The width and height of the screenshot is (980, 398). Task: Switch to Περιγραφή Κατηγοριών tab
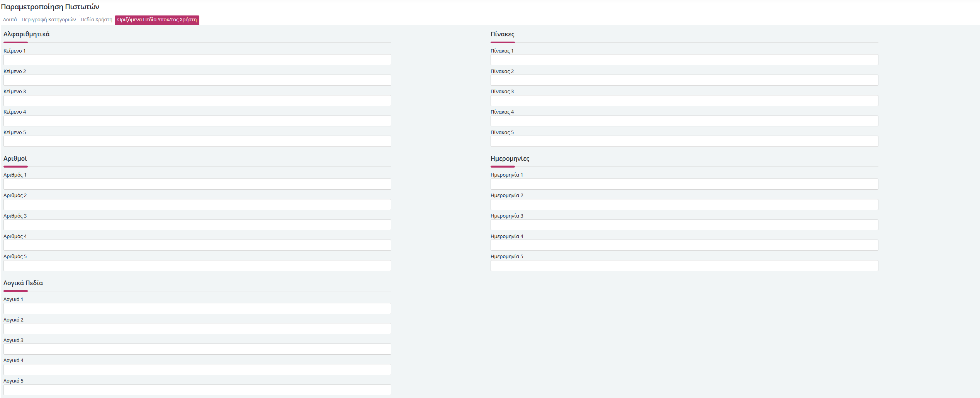(49, 20)
